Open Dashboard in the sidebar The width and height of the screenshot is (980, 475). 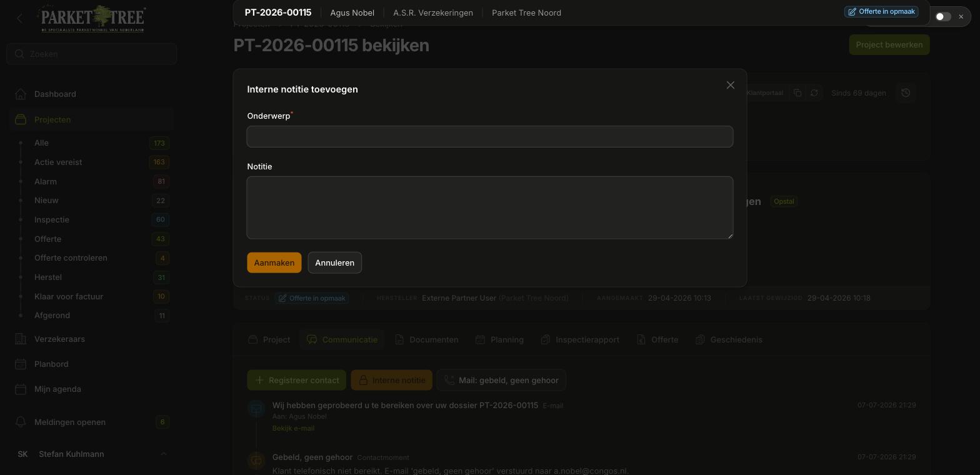point(91,94)
